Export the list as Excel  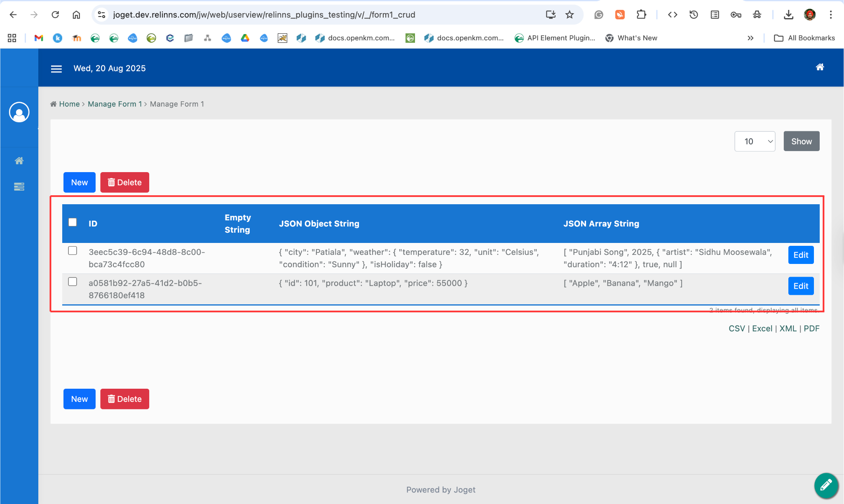(x=762, y=329)
